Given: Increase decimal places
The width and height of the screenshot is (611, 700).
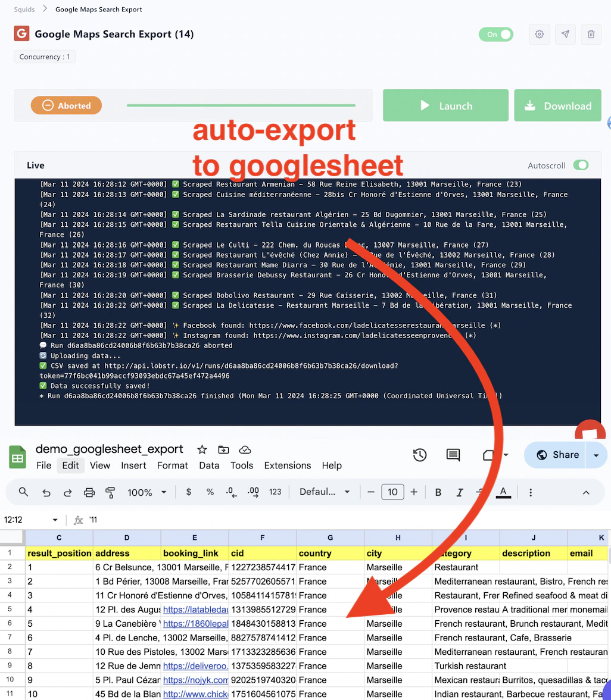Looking at the screenshot, I should (x=253, y=492).
